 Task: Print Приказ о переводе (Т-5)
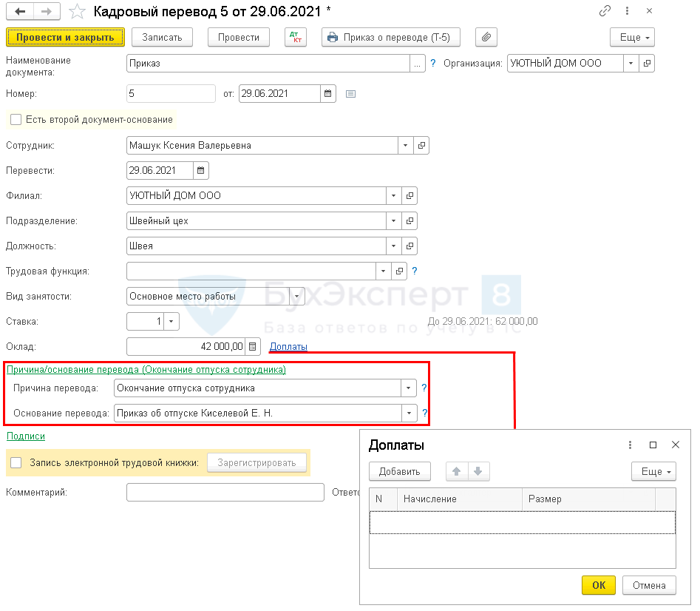pos(390,37)
